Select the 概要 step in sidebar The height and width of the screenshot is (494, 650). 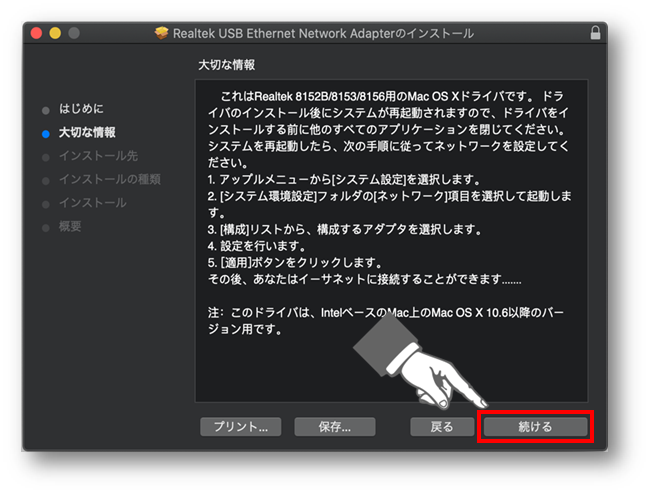[x=70, y=226]
